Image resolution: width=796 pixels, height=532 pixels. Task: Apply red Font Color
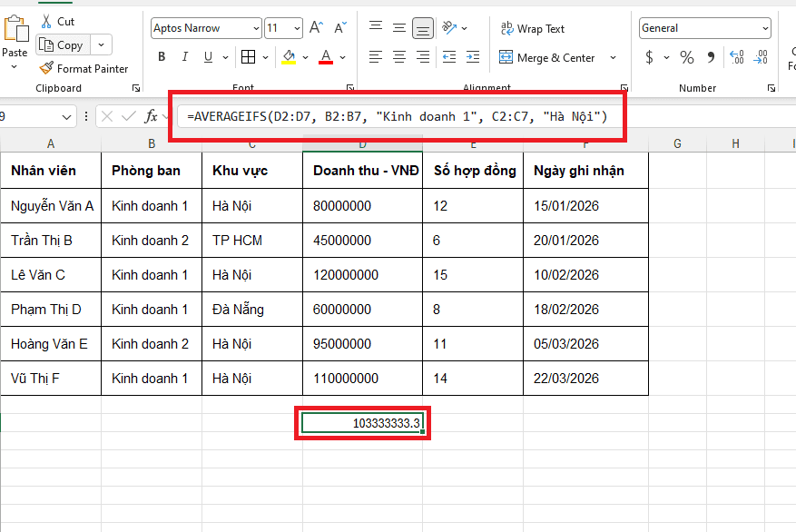326,57
